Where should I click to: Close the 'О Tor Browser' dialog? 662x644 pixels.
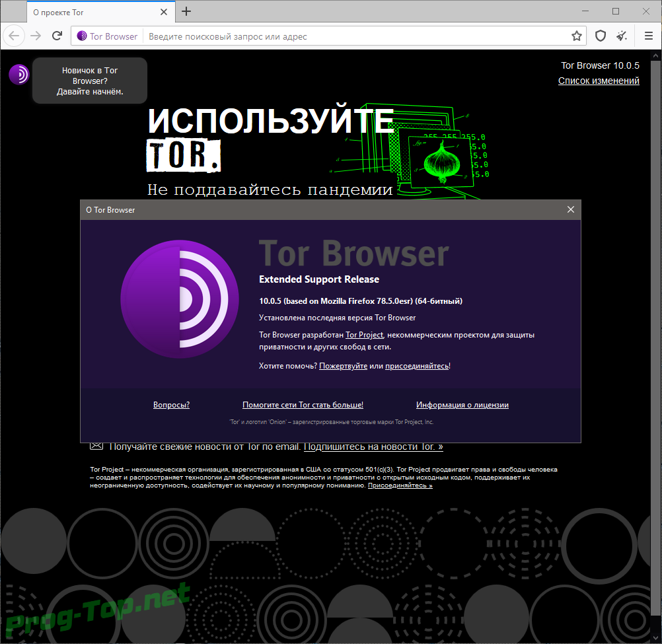570,210
